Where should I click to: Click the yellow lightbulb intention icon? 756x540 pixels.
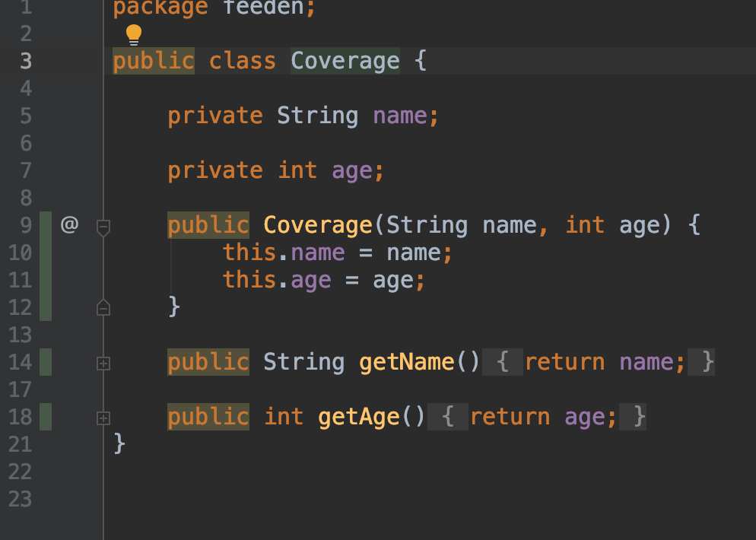pyautogui.click(x=134, y=35)
